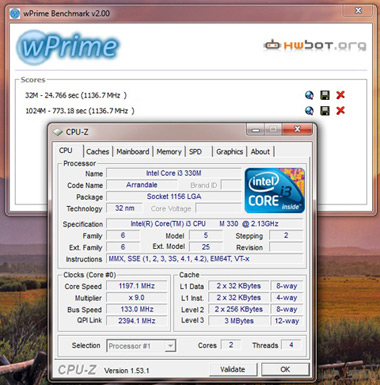Click the wPrime title bar app icon
380x385 pixels.
tap(15, 14)
